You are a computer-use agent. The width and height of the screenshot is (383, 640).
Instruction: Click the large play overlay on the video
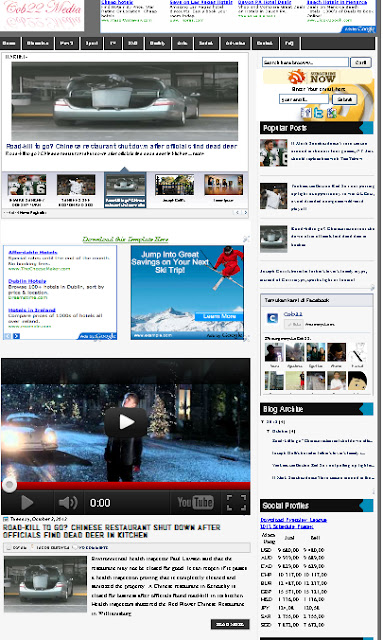(126, 422)
